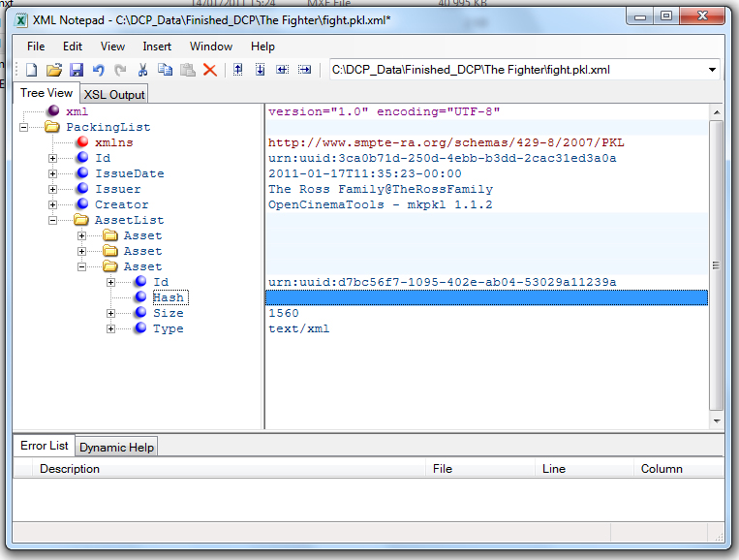Viewport: 739px width, 560px height.
Task: Click the scrollbar down arrow in value pane
Action: (x=717, y=420)
